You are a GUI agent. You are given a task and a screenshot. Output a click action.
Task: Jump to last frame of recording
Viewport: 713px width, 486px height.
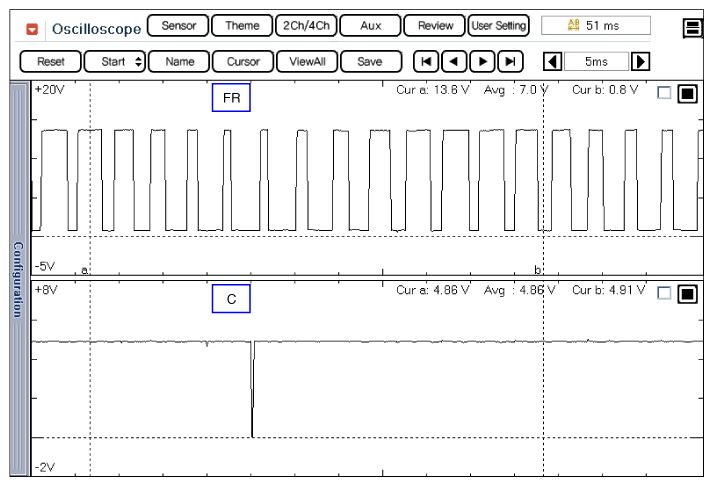[511, 62]
